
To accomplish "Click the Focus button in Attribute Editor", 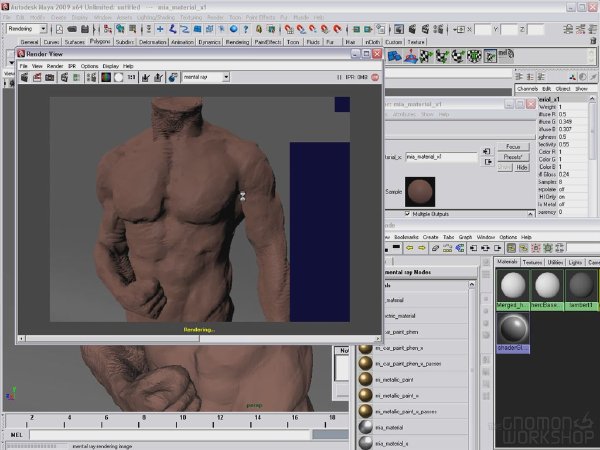I will click(513, 147).
